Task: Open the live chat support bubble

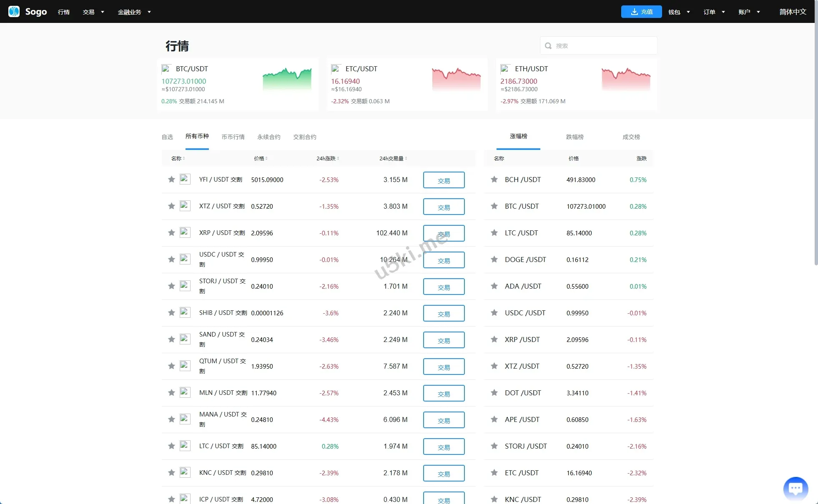Action: 795,488
